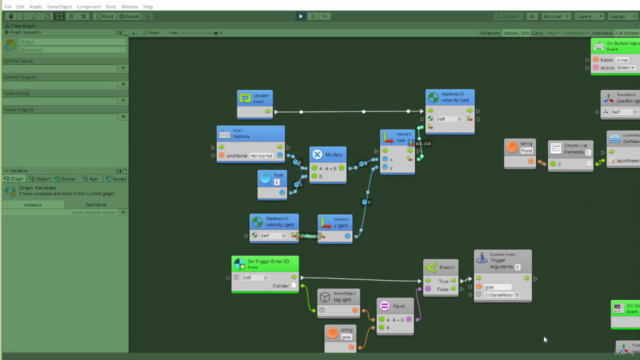Click the GameObject tag (get) node icon
Image resolution: width=640 pixels, height=360 pixels.
pos(325,297)
